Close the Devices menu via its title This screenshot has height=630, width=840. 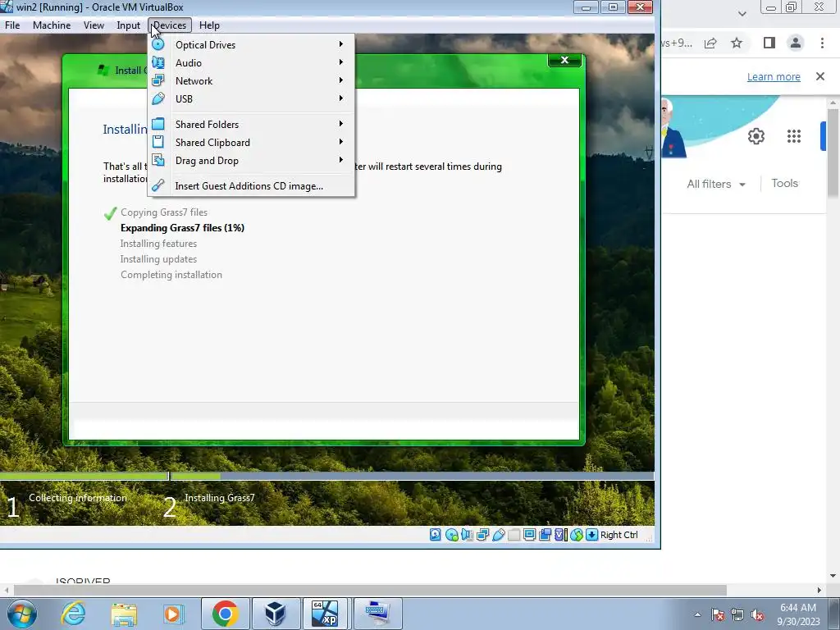tap(170, 25)
